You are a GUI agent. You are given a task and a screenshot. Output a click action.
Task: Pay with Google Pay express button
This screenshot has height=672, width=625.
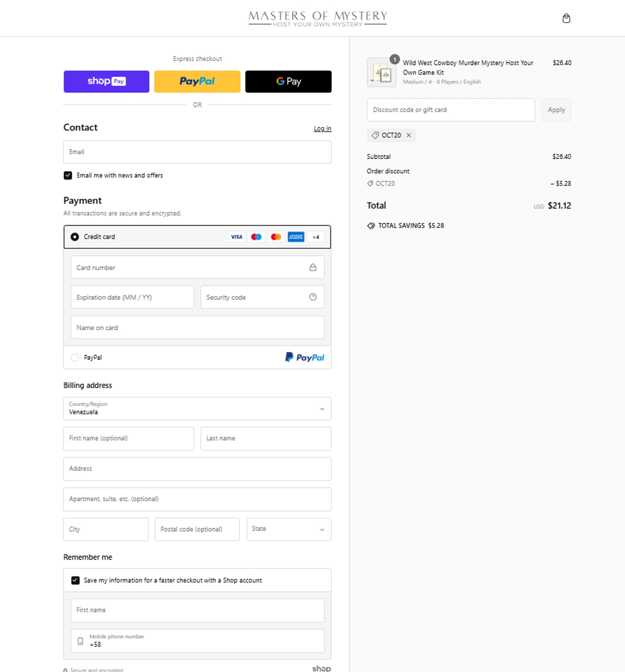pyautogui.click(x=288, y=82)
